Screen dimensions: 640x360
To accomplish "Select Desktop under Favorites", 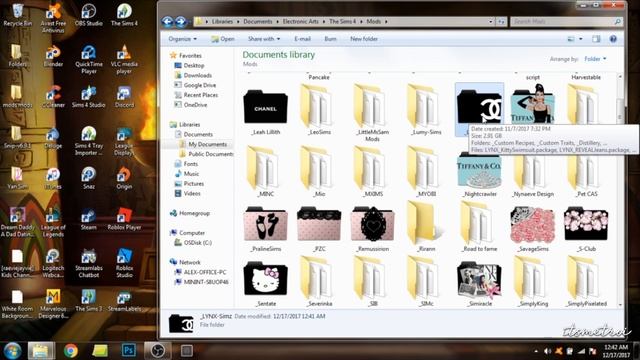I will pos(189,65).
